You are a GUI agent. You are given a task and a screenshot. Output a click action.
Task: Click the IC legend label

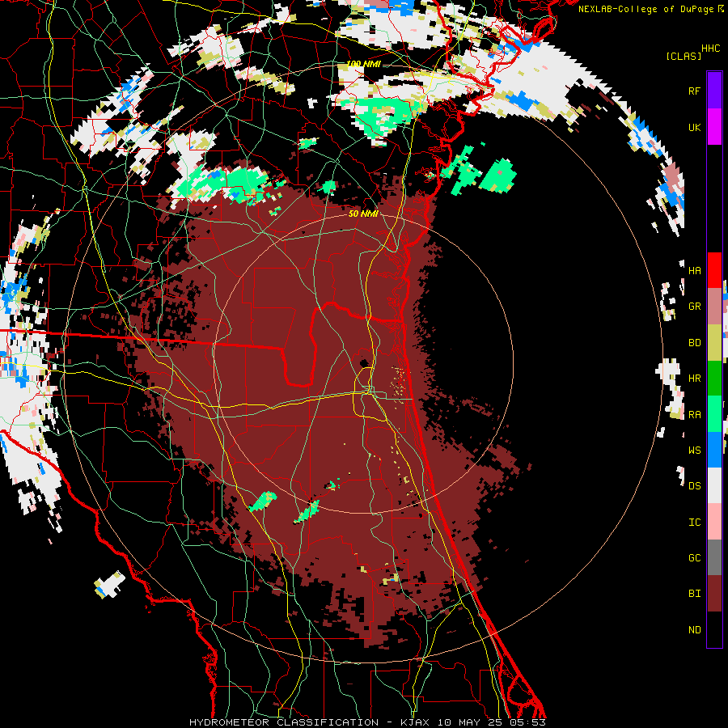point(694,523)
